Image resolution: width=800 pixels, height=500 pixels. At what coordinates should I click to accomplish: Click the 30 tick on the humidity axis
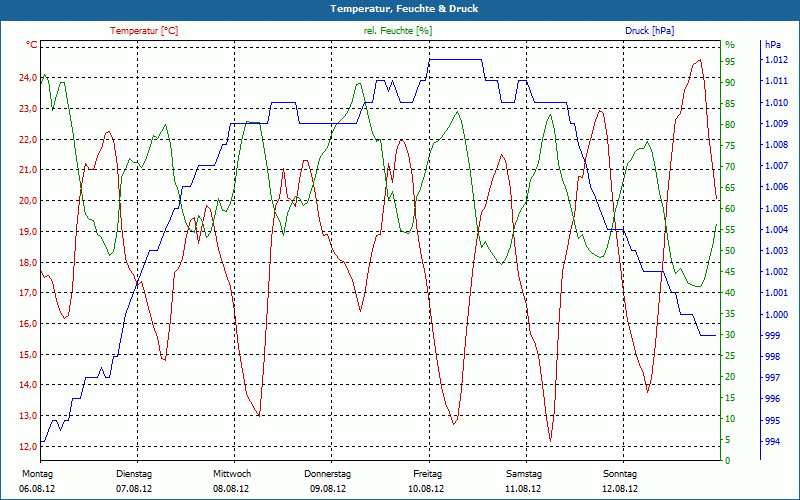coord(730,335)
